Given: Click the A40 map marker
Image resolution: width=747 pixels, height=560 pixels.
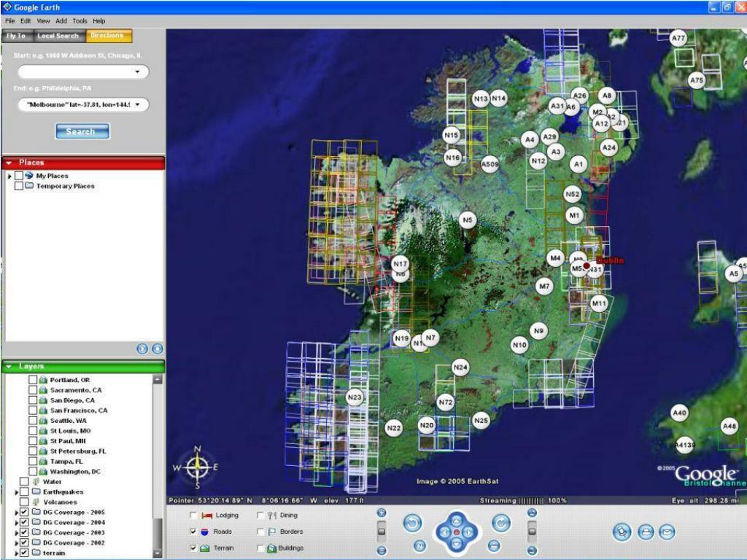Looking at the screenshot, I should (x=679, y=413).
